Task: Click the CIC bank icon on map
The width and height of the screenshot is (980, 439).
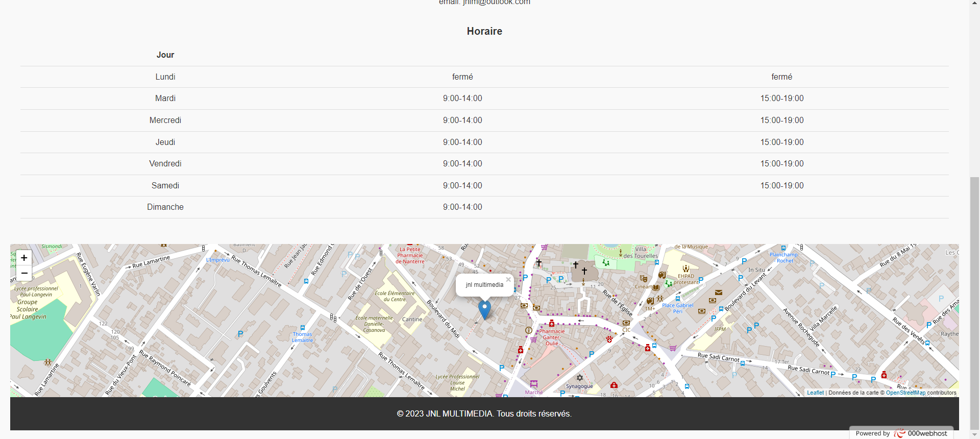Action: click(x=626, y=323)
